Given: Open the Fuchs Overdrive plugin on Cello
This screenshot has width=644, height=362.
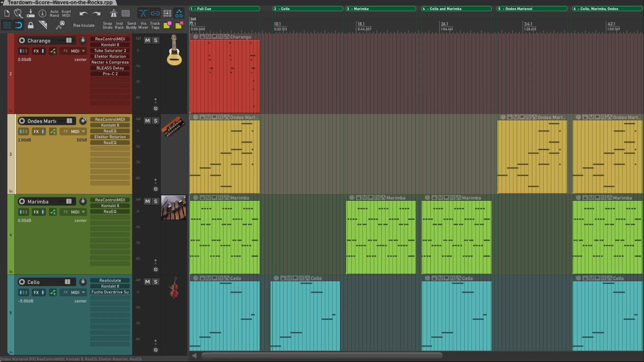Looking at the screenshot, I should (110, 292).
